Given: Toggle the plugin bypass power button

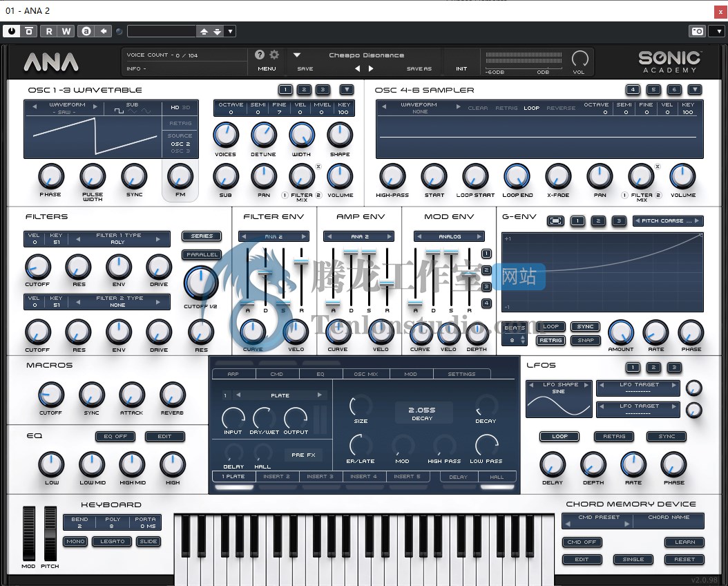Looking at the screenshot, I should point(12,31).
